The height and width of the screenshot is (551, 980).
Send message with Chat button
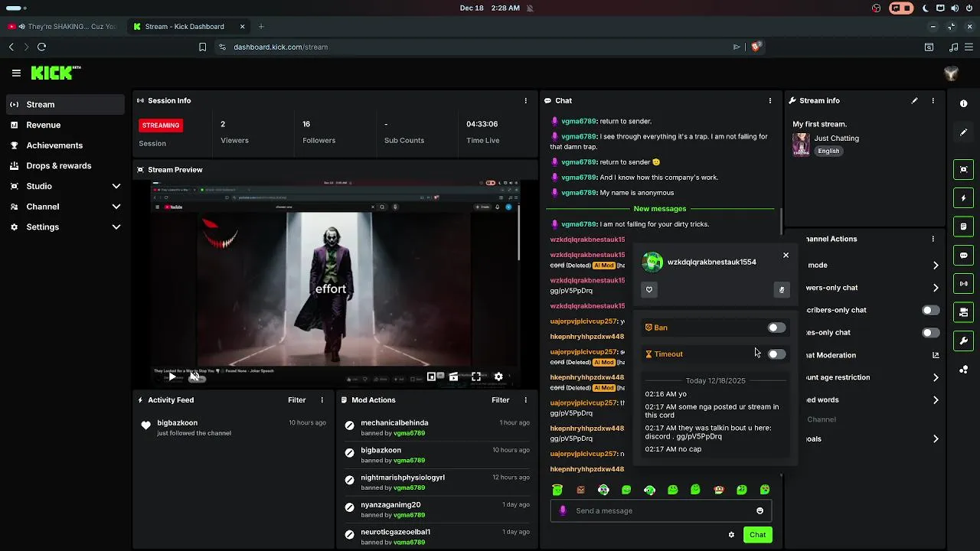pyautogui.click(x=757, y=535)
